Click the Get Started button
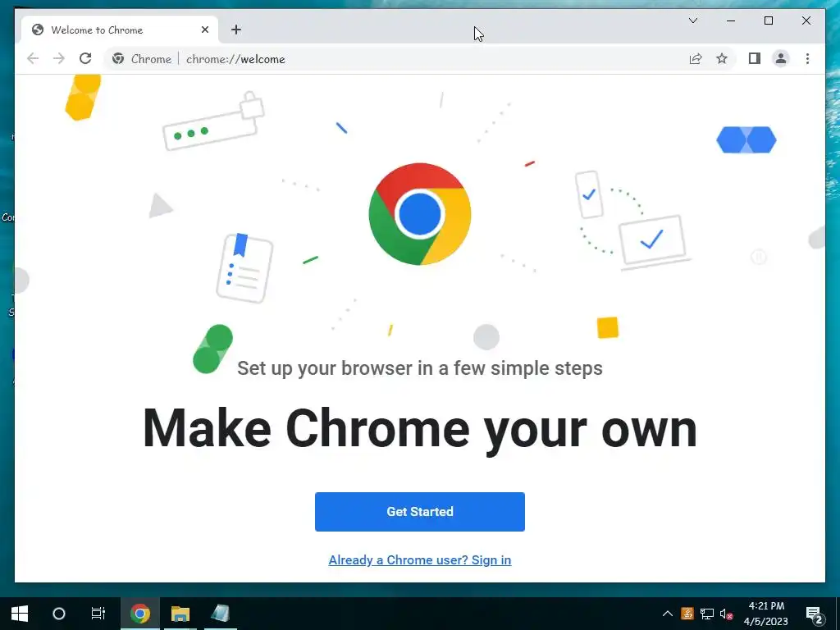This screenshot has width=840, height=630. [419, 512]
